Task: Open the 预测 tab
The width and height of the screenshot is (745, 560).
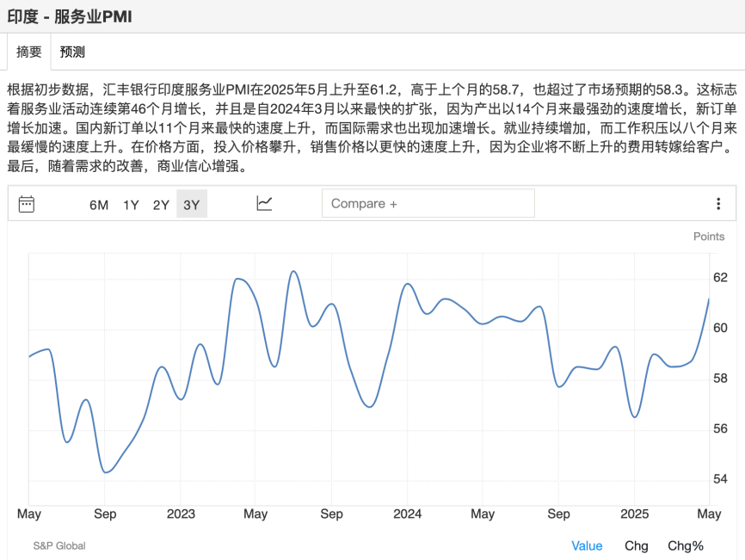Action: [72, 52]
